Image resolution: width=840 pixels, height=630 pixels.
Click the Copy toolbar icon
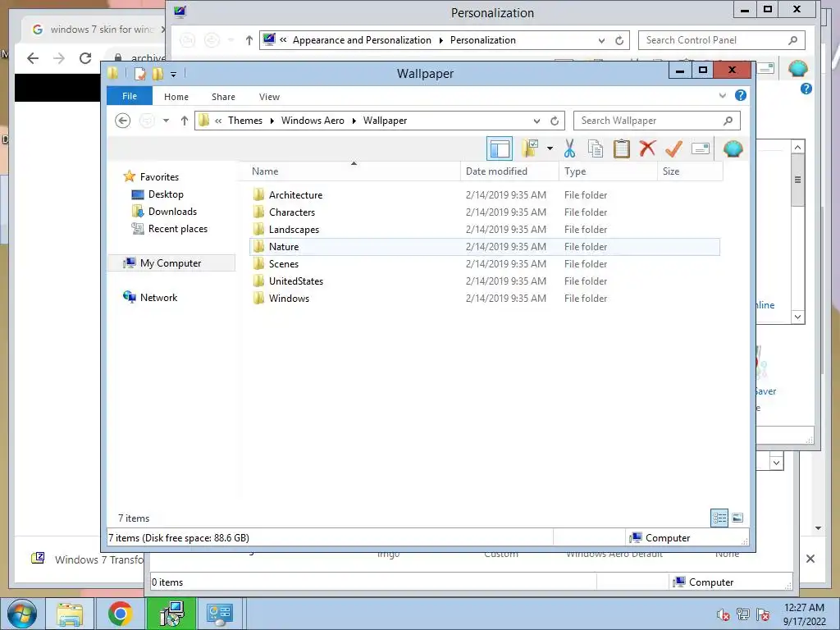[596, 149]
